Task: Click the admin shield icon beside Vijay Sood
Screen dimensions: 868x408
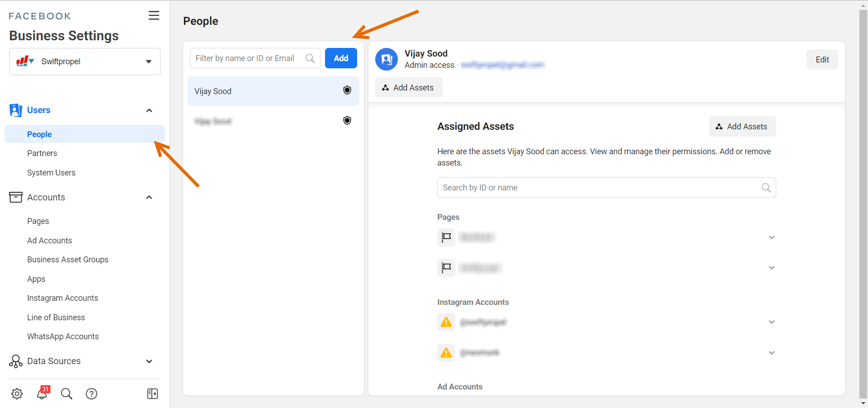Action: [x=347, y=90]
